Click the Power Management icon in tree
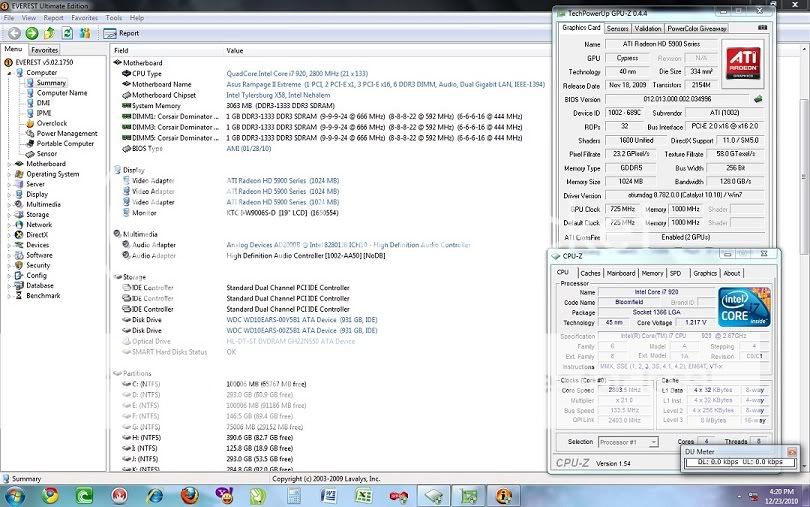The width and height of the screenshot is (810, 507). (30, 133)
